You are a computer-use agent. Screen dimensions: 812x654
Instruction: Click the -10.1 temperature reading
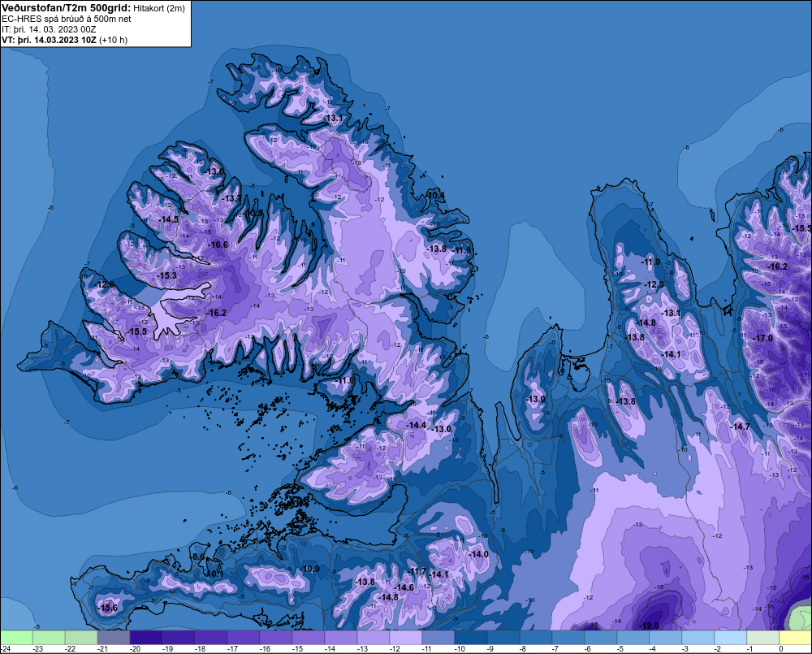point(214,574)
